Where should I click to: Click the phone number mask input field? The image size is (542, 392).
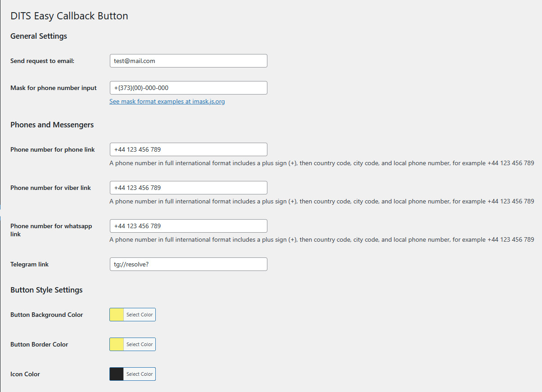click(188, 87)
